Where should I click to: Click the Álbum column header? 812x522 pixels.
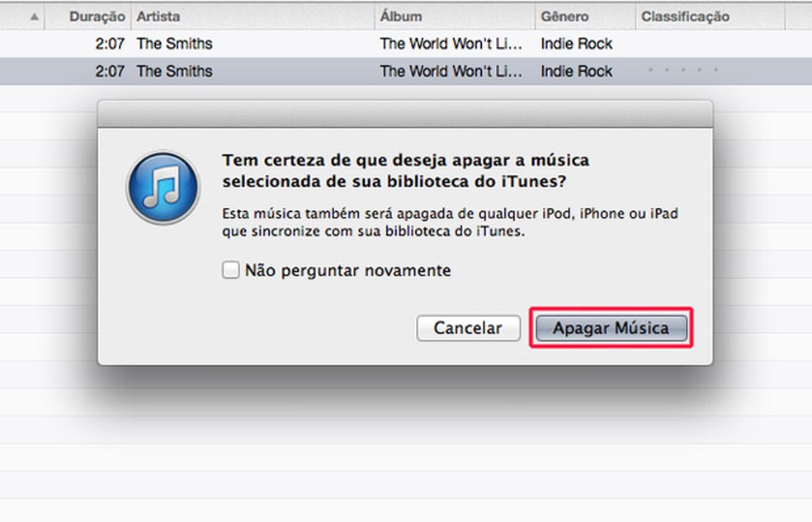click(x=455, y=16)
